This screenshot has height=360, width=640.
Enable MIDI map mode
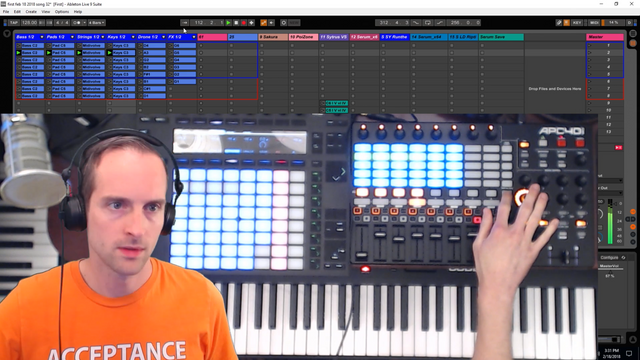coord(594,23)
